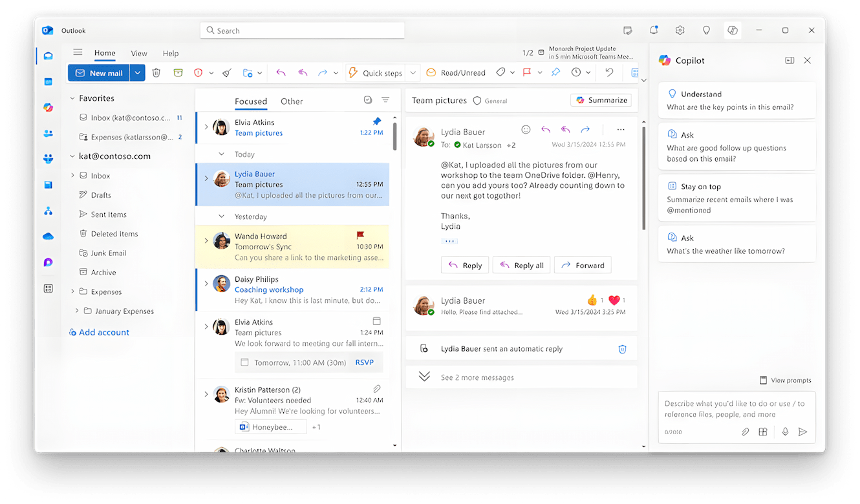The height and width of the screenshot is (504, 860).
Task: Open the People icon in left rail
Action: pos(48,134)
